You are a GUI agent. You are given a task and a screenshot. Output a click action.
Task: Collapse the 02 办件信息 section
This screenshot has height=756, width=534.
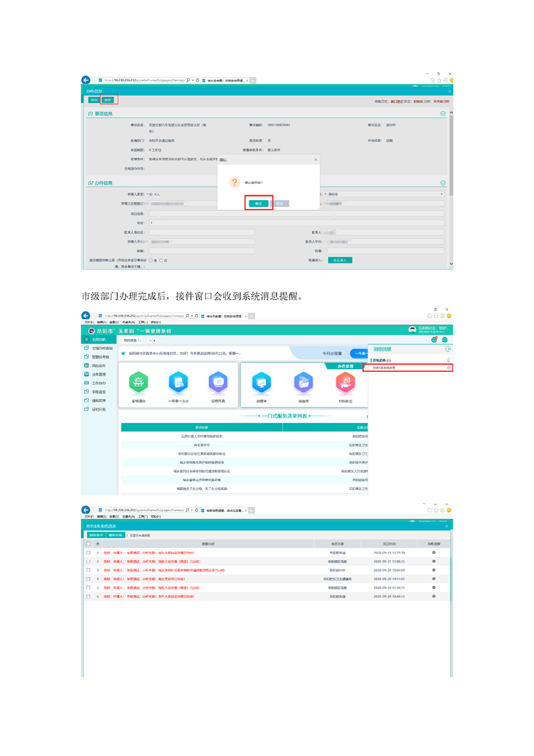443,183
